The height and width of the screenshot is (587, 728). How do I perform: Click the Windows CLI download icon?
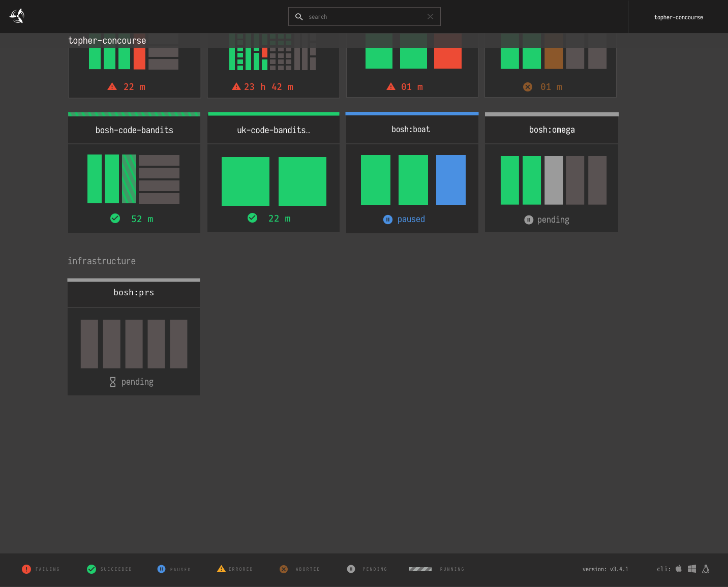692,569
